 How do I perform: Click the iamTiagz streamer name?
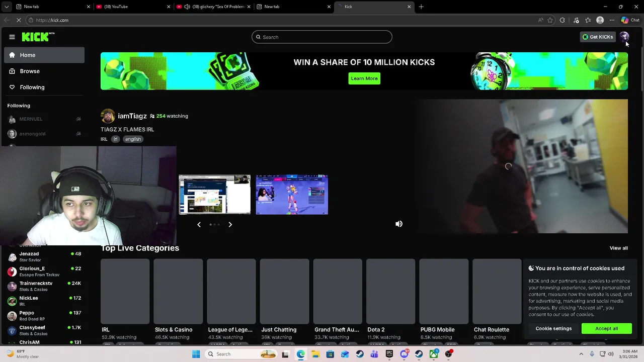pos(132,116)
